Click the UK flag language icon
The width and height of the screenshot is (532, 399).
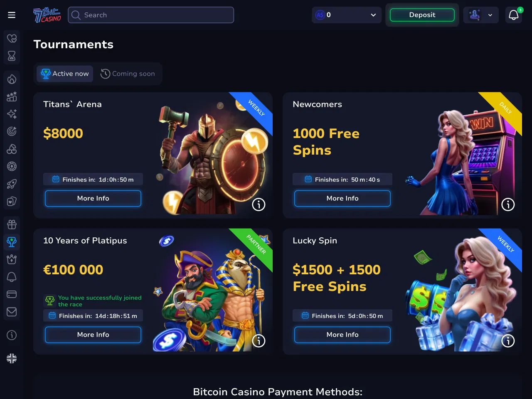tap(12, 358)
